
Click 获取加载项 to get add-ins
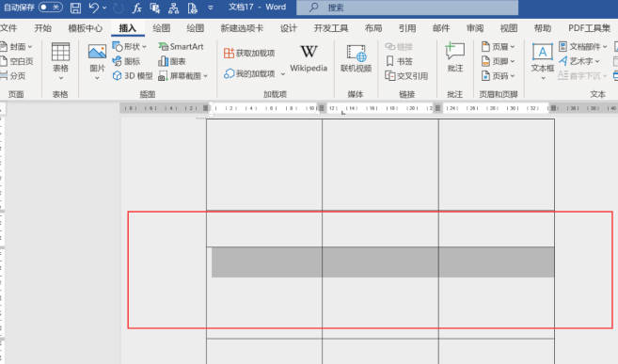pyautogui.click(x=249, y=53)
